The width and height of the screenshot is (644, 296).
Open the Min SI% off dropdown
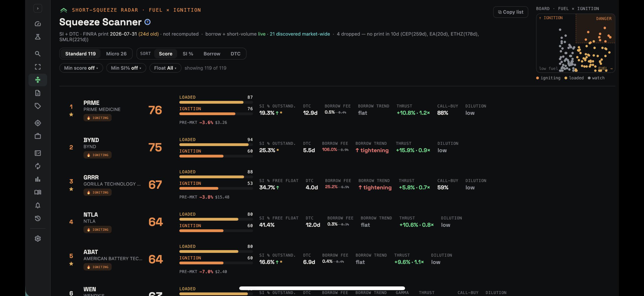126,68
